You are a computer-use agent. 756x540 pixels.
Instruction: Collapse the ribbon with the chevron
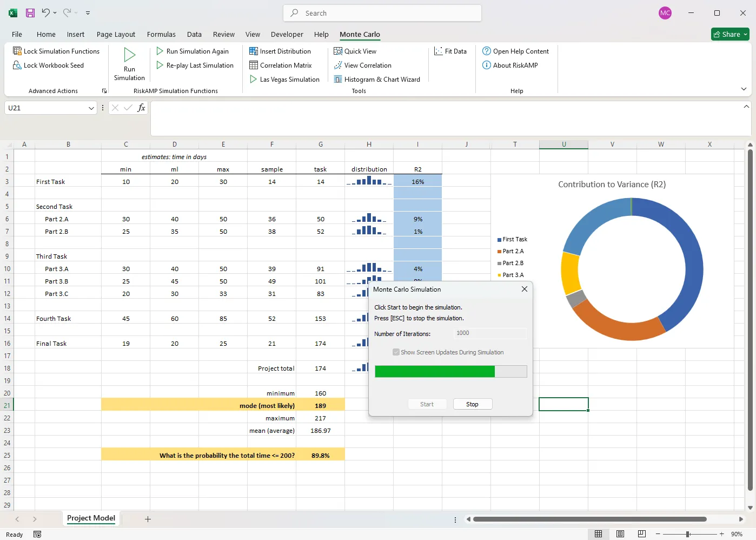744,88
